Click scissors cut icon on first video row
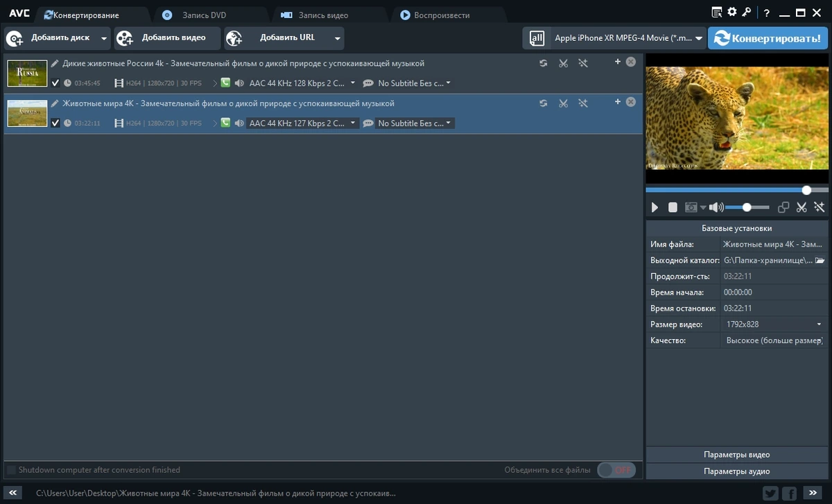 tap(563, 63)
